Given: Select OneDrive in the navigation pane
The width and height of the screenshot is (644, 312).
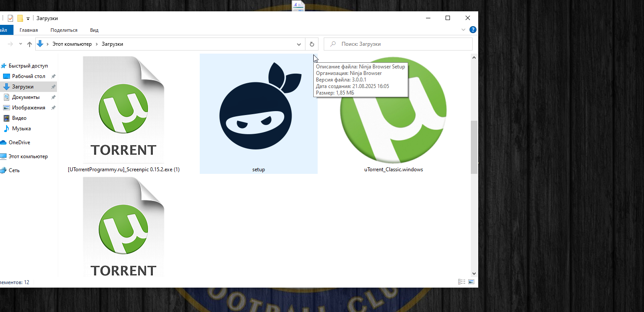Looking at the screenshot, I should pos(19,142).
